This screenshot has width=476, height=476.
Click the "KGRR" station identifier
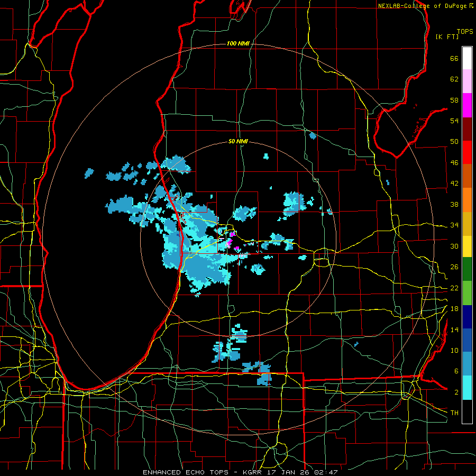tap(252, 472)
